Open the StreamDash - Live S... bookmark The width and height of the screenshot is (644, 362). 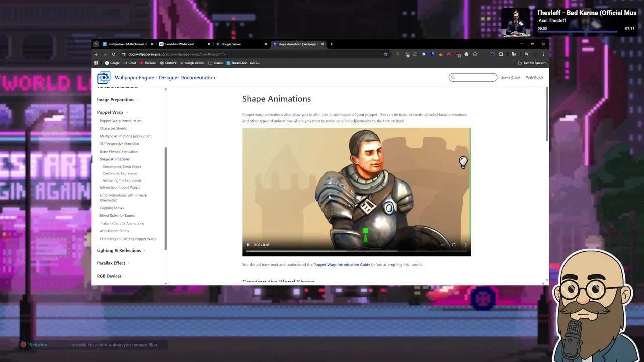(243, 63)
